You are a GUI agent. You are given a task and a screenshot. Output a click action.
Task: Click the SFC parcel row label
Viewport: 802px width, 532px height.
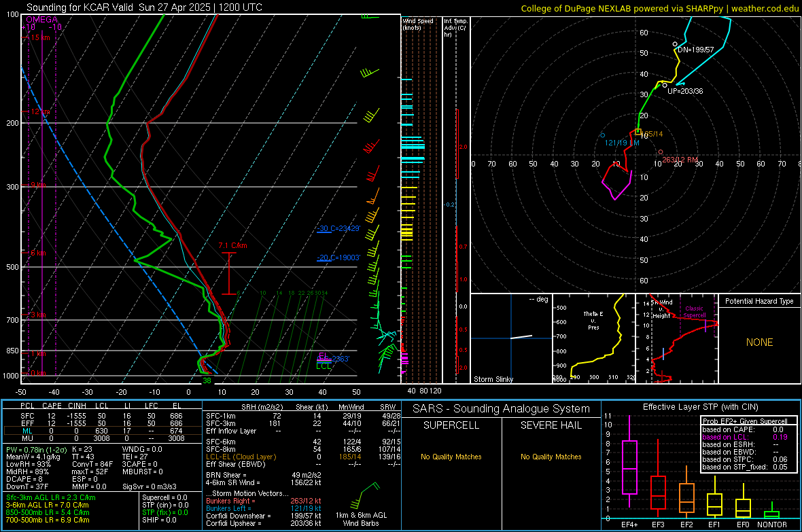[x=27, y=416]
